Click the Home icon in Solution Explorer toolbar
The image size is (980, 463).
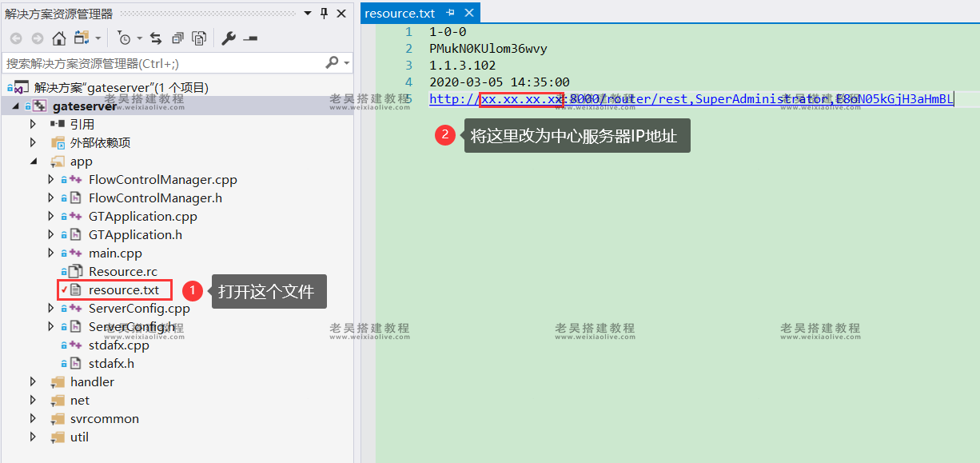click(x=58, y=37)
